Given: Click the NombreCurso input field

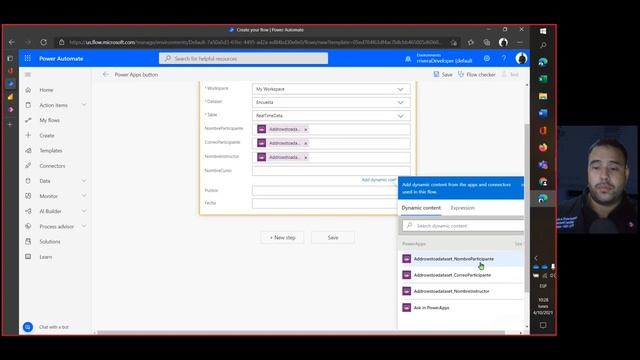Looking at the screenshot, I should click(331, 171).
